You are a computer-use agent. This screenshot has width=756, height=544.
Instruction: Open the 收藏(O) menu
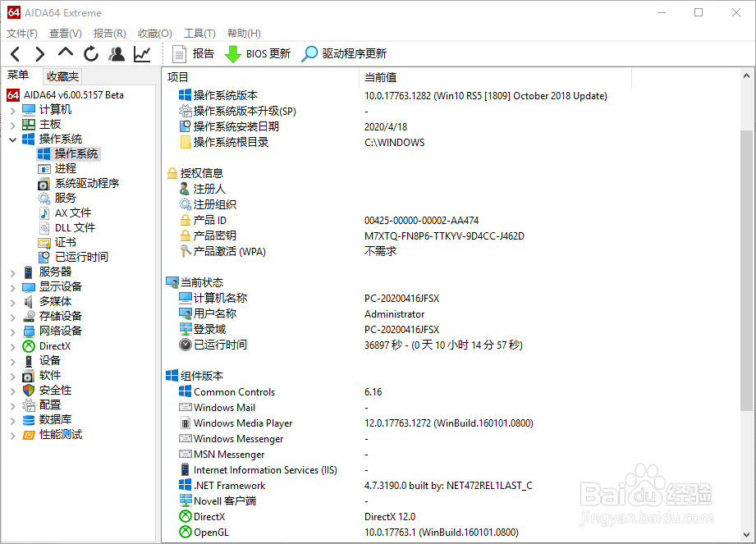point(155,34)
